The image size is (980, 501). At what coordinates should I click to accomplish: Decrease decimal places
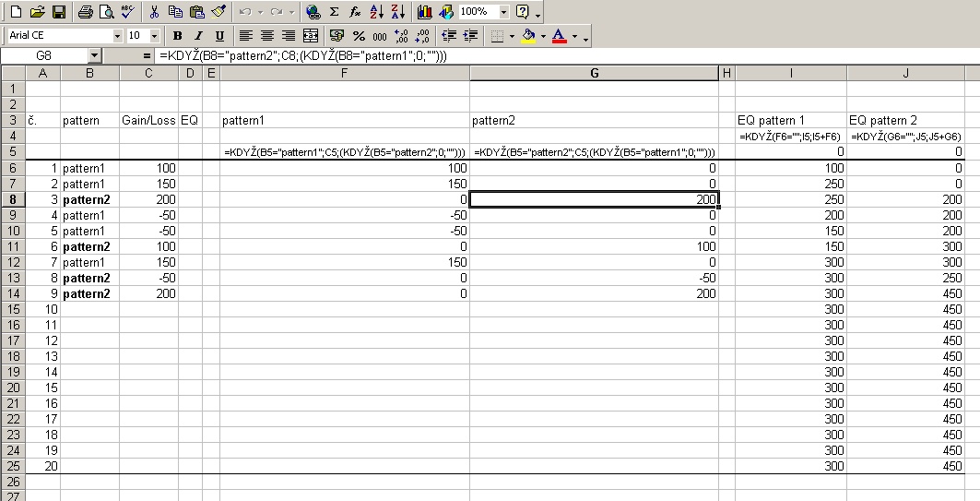click(x=422, y=36)
